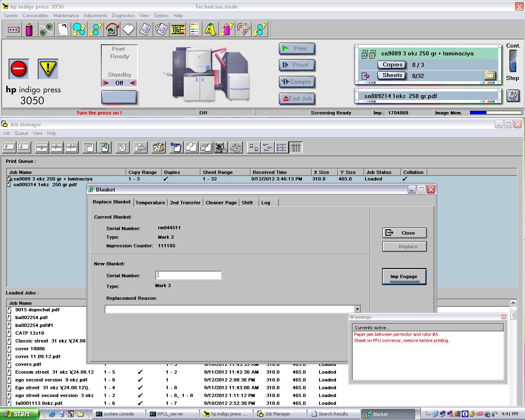Screen dimensions: 525x420
Task: Click the New job icon
Action: tap(176, 147)
